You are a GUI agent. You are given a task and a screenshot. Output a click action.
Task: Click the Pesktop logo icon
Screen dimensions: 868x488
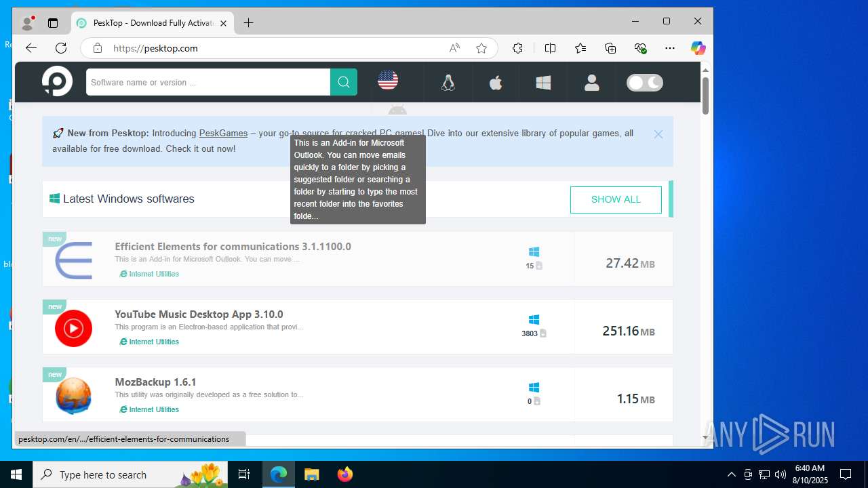(57, 82)
